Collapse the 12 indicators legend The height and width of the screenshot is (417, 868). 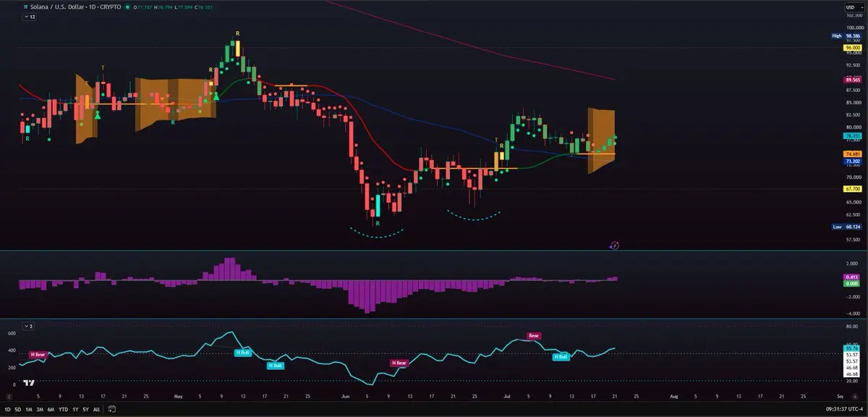30,16
